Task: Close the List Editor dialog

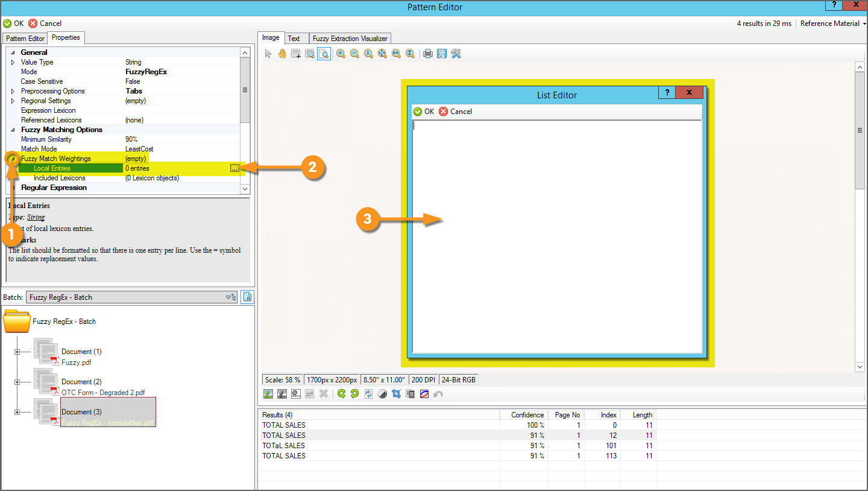Action: pyautogui.click(x=690, y=92)
